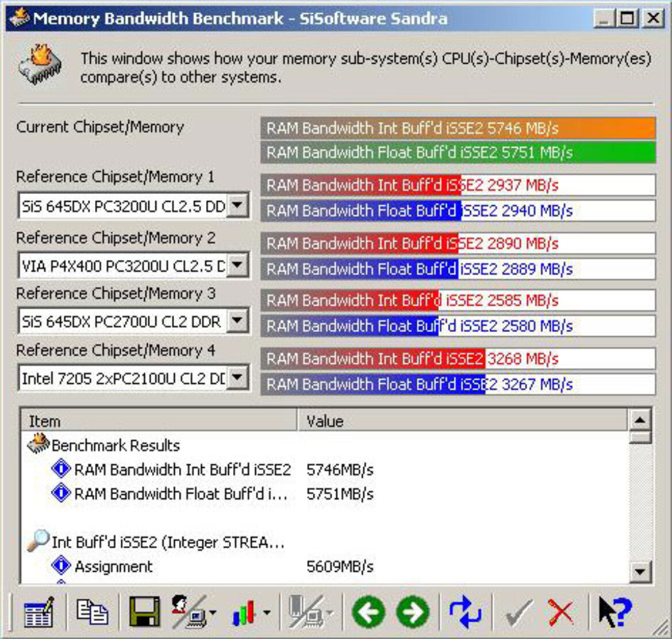This screenshot has height=639, width=672.
Task: Expand the user-computer toolbar button dropdown arrow
Action: [x=213, y=613]
